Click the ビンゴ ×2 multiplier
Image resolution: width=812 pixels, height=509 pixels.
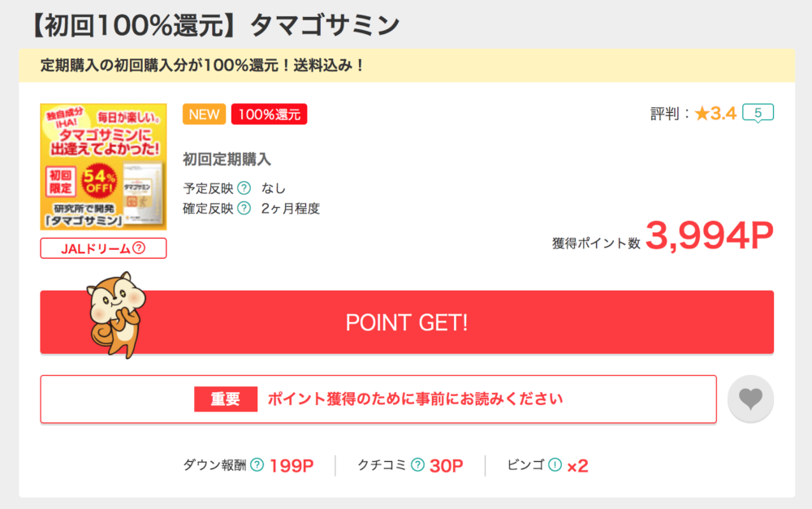pyautogui.click(x=577, y=466)
